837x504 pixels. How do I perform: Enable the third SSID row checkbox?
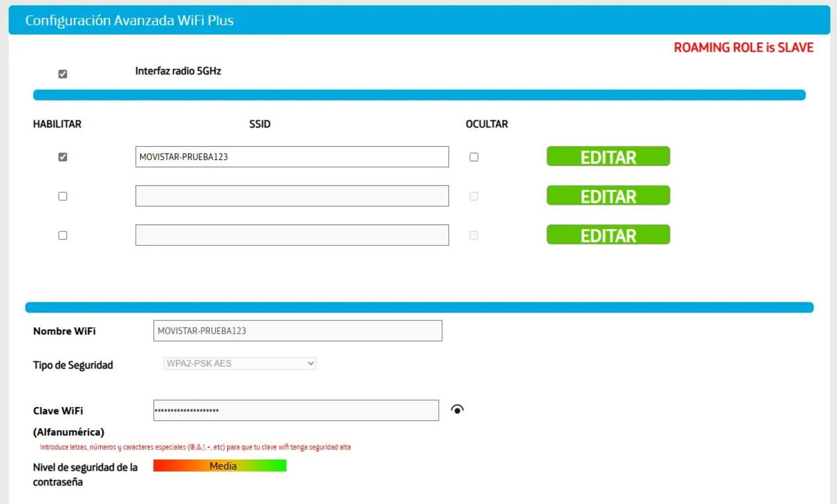click(x=63, y=235)
